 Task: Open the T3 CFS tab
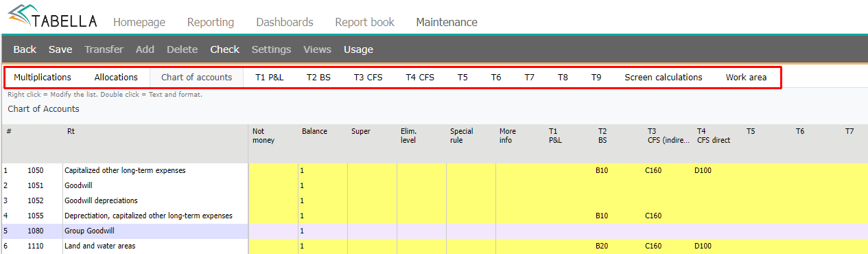point(368,77)
